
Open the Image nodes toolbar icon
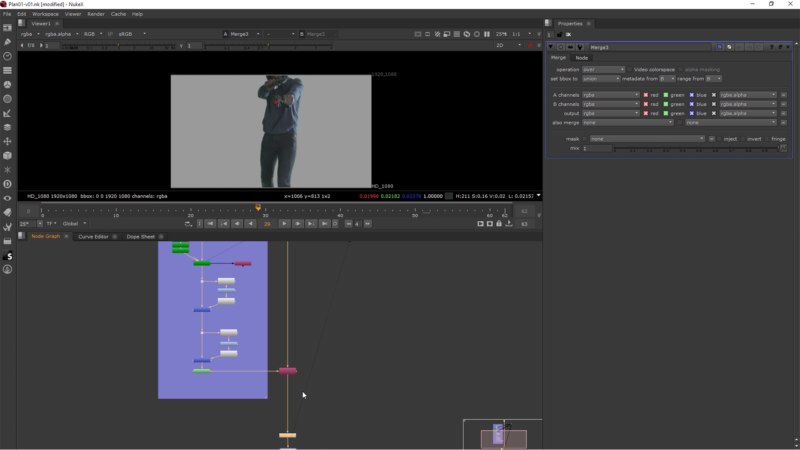point(7,28)
